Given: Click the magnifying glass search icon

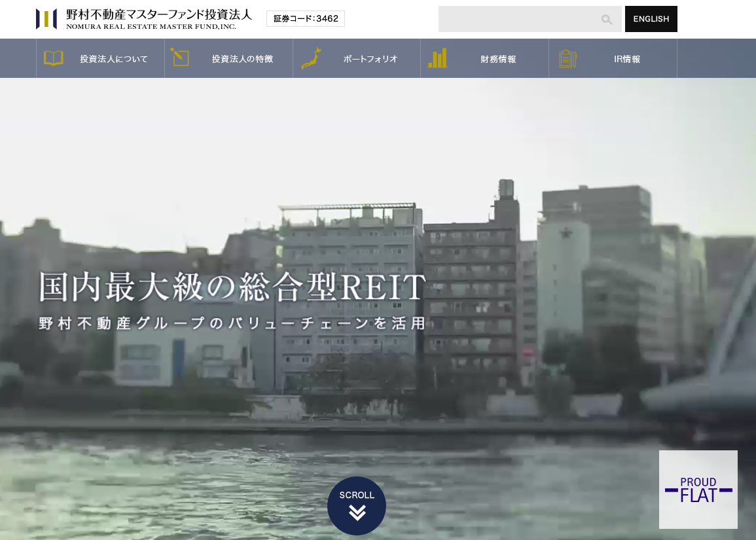Looking at the screenshot, I should [606, 20].
